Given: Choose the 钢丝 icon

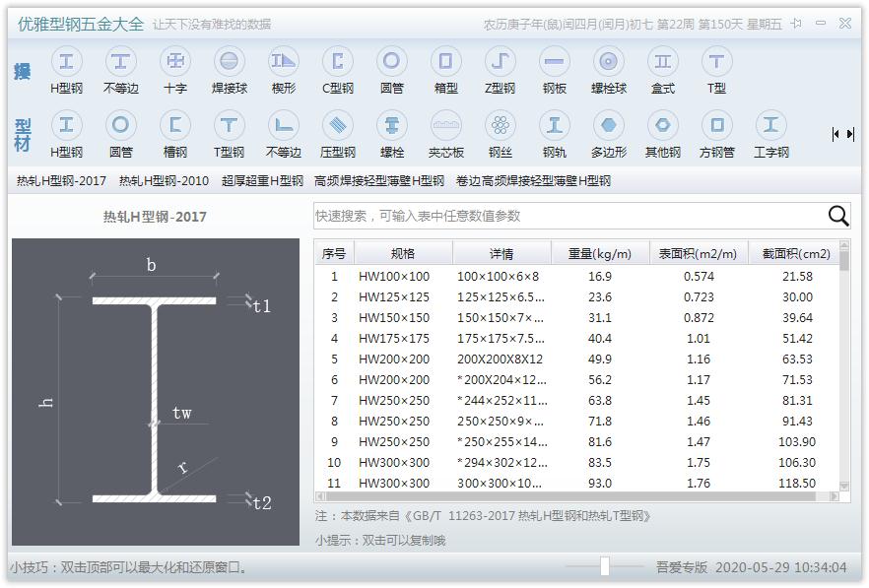Looking at the screenshot, I should coord(500,125).
